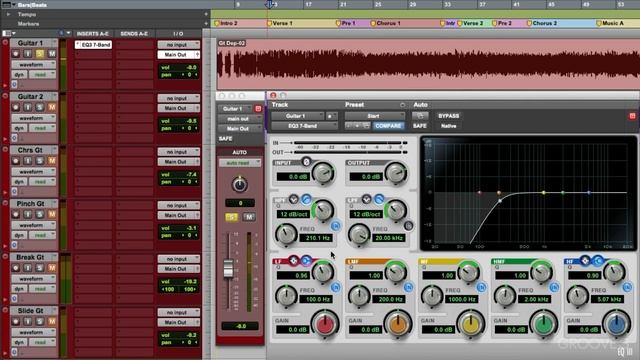Adjust the plugin INPUT gain knob
Viewport: 640px width, 360px height.
323,173
